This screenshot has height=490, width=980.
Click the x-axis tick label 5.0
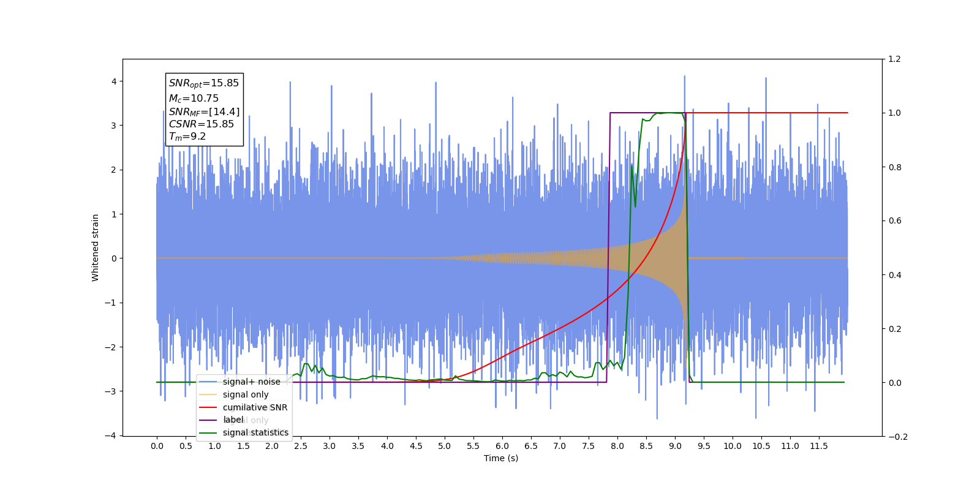[445, 446]
